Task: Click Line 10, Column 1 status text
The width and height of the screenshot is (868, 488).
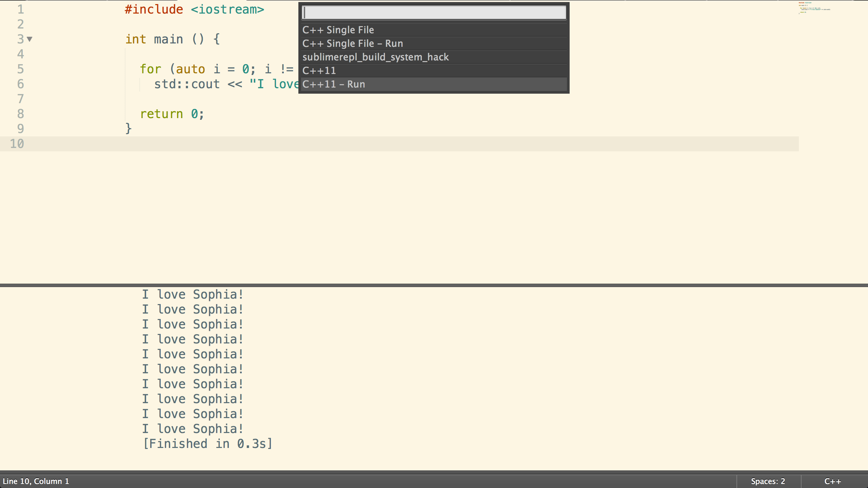Action: (36, 481)
